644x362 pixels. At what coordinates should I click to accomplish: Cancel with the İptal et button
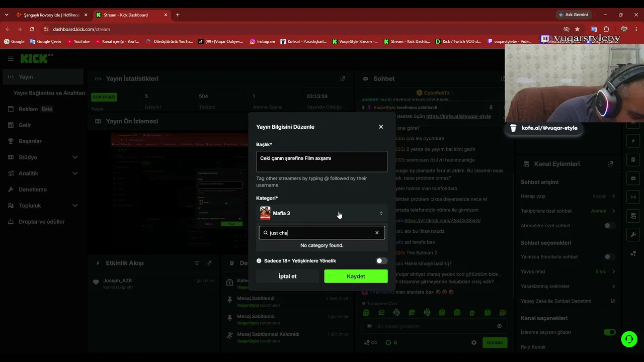point(287,276)
